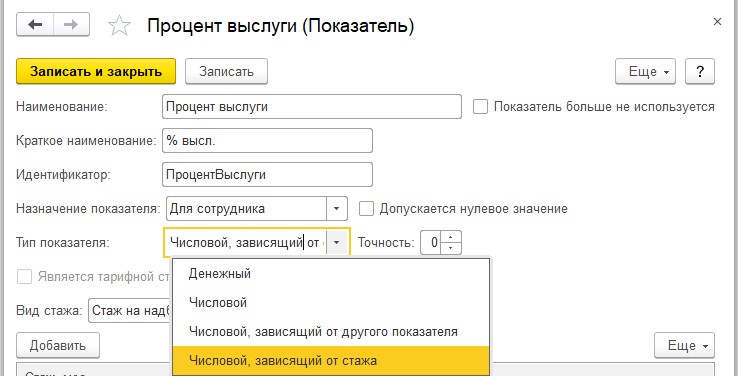Viewport: 738px width, 376px height.
Task: Go back with the left arrow button
Action: pos(35,24)
